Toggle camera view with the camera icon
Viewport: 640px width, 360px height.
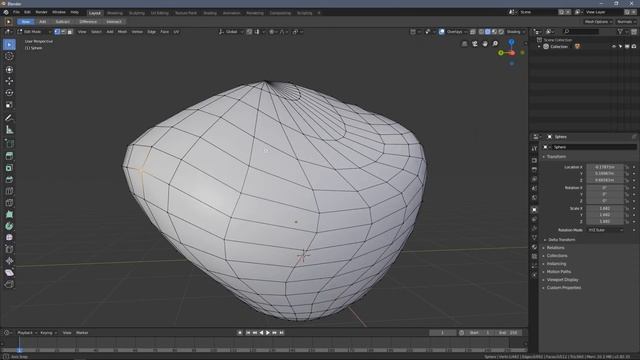[x=475, y=44]
